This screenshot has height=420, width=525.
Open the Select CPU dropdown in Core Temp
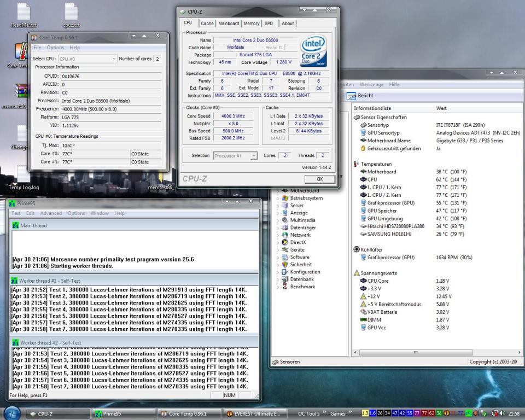87,59
